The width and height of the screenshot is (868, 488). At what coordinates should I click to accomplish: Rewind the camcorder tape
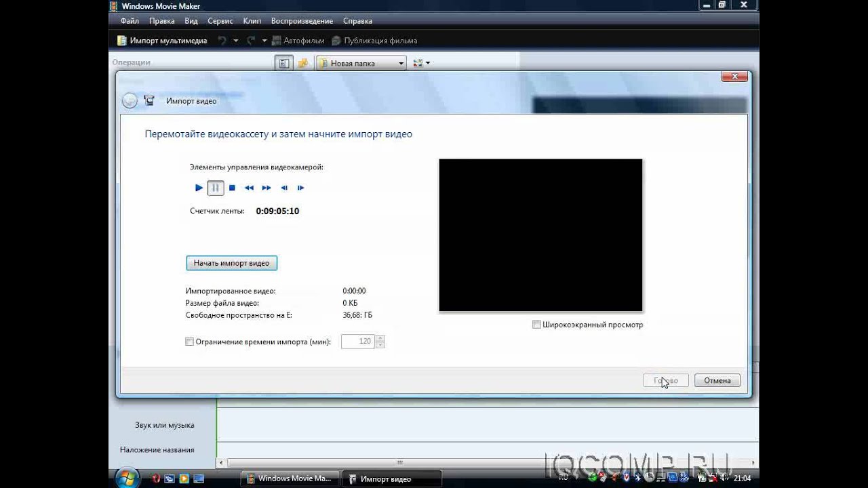(249, 188)
